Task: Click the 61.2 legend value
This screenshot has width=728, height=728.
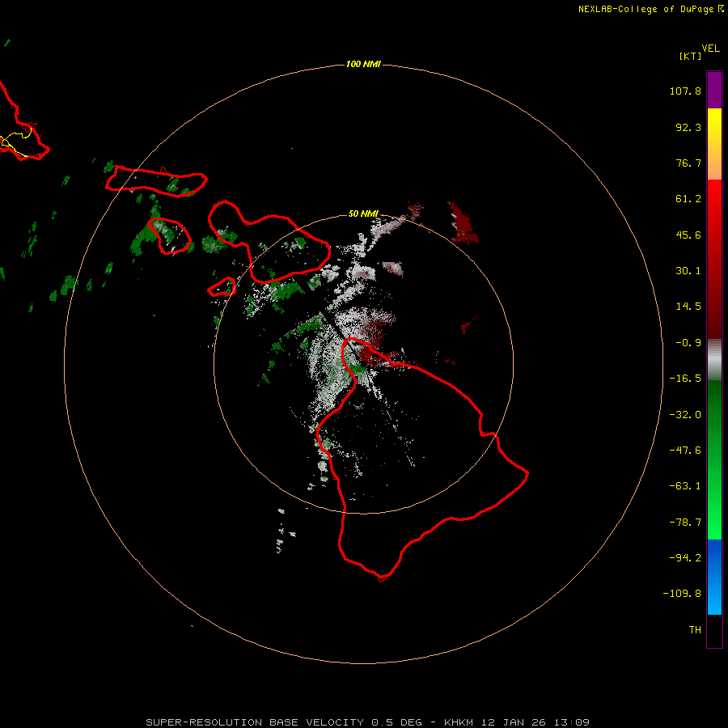Action: tap(688, 199)
